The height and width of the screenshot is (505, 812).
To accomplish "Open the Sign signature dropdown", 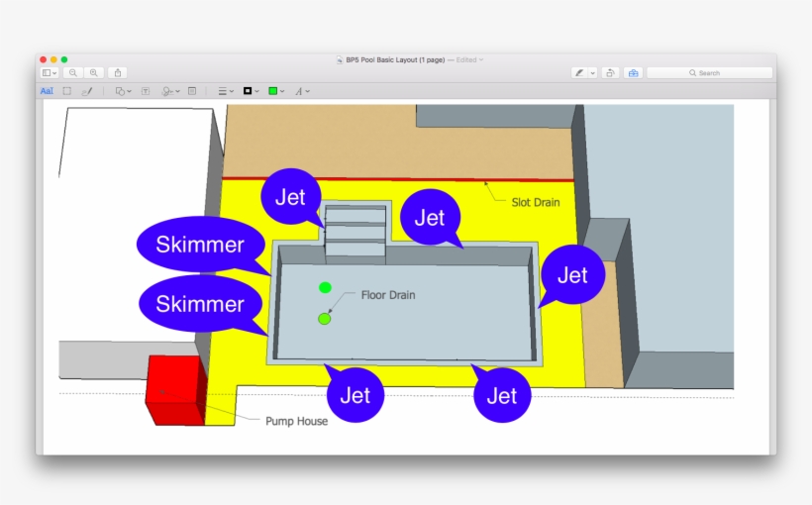I will (171, 91).
